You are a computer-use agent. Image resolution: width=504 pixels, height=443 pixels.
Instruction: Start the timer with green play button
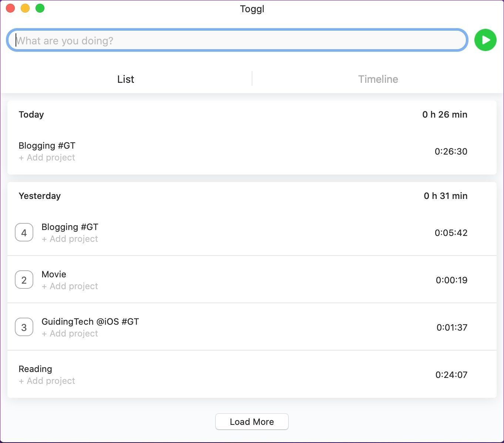pyautogui.click(x=485, y=40)
